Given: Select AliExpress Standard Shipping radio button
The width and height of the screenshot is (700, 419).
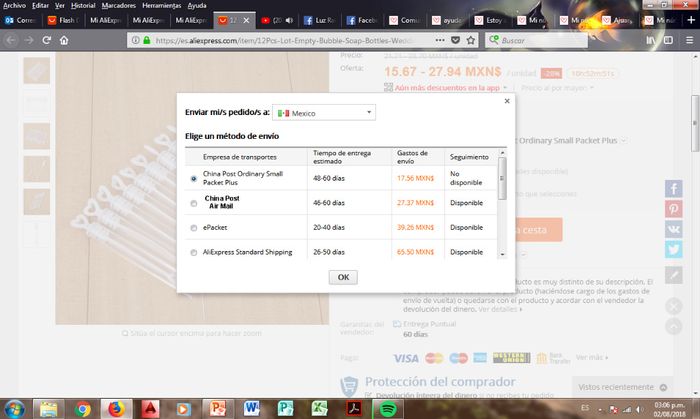Looking at the screenshot, I should [x=193, y=253].
